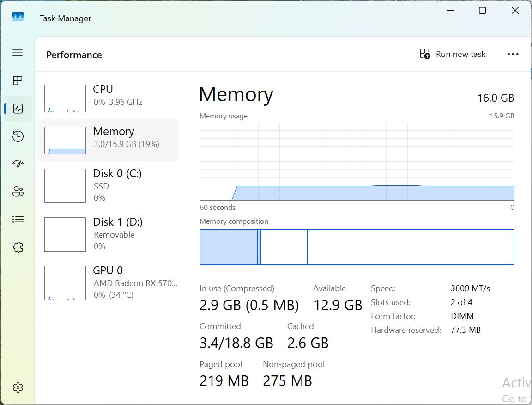Click the 15.9 GB graph scale label

click(x=502, y=116)
